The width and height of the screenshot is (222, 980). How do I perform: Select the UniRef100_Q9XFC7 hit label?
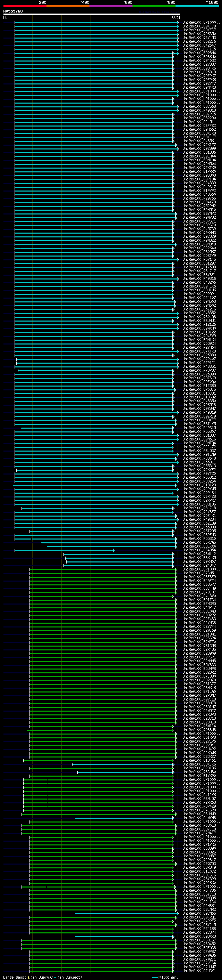coord(199,30)
